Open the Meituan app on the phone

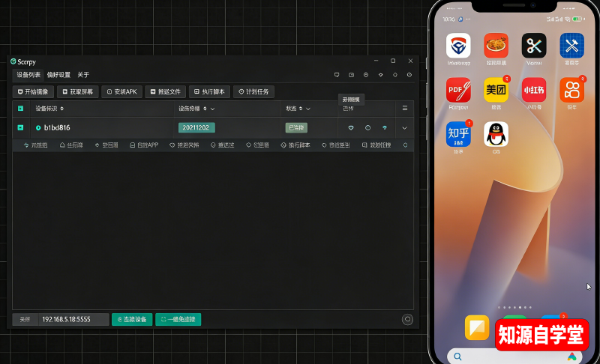point(496,90)
